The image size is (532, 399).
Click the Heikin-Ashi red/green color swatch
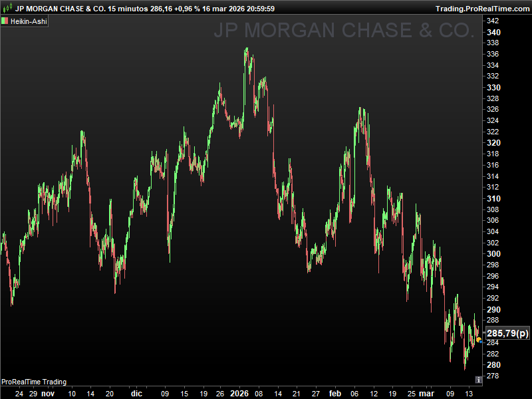tap(5, 21)
